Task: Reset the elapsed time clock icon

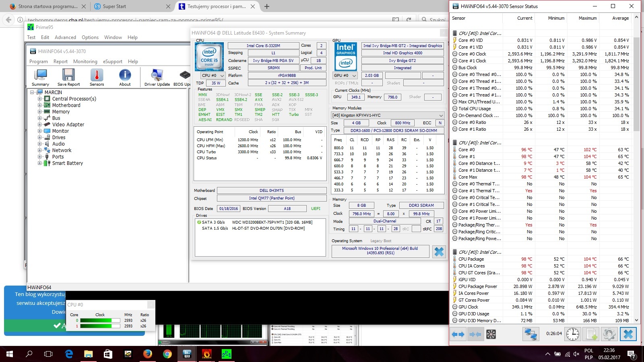Action: coord(572,334)
